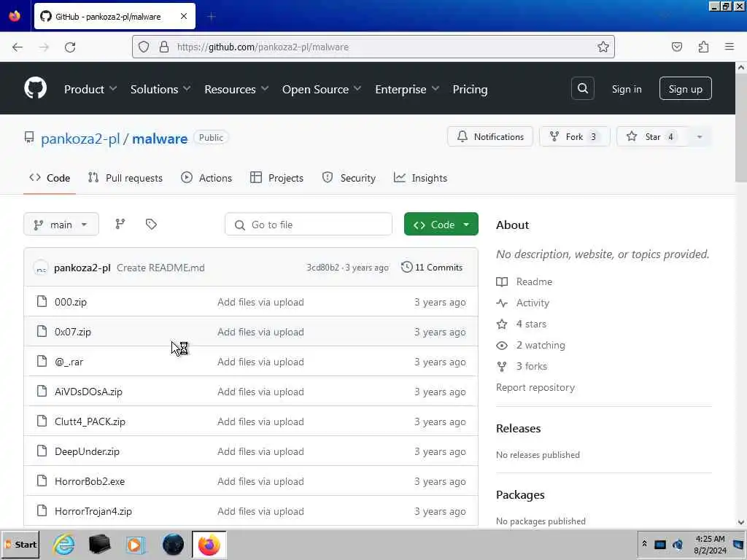Viewport: 747px width, 560px height.
Task: Click the Go to file search field
Action: [309, 225]
